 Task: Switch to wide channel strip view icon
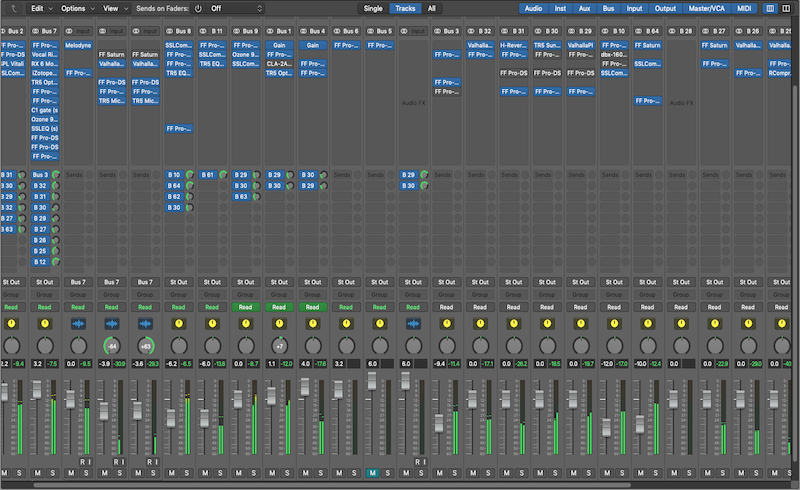click(784, 8)
